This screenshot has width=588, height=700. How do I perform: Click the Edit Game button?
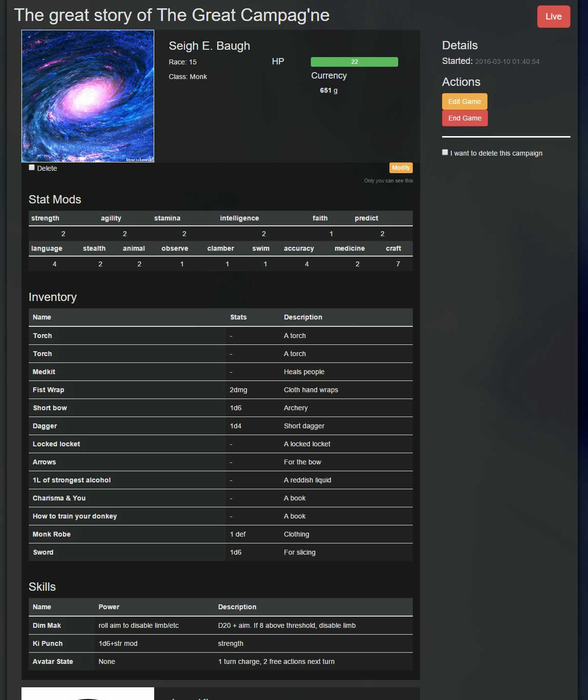coord(464,101)
